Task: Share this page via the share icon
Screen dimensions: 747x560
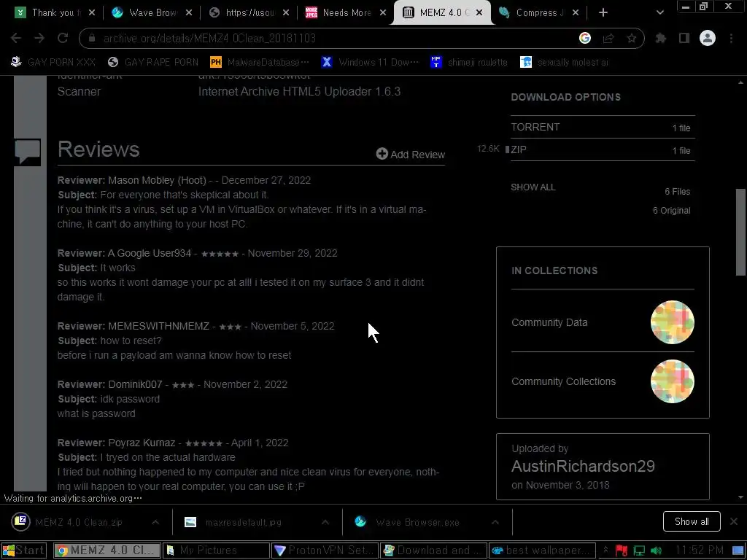Action: [x=608, y=38]
